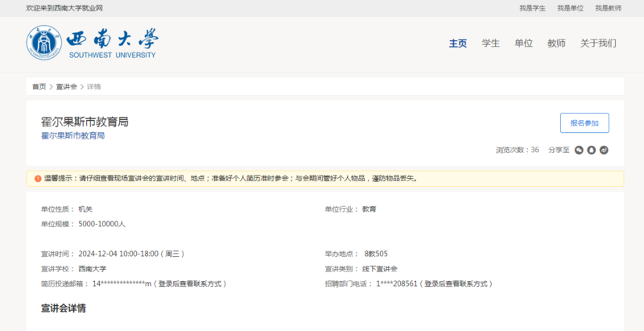
Task: Click 宣讲会详情 heading
Action: [x=64, y=308]
